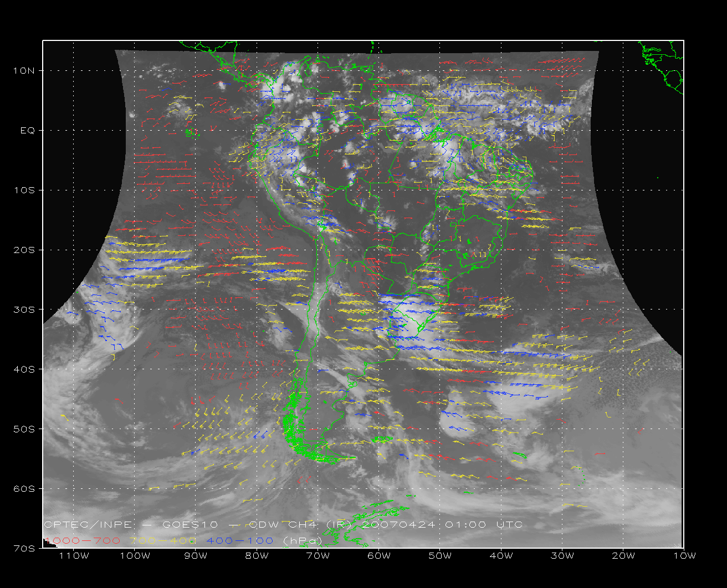727x588 pixels.
Task: Click the 01:00 UTC time text
Action: click(x=484, y=525)
